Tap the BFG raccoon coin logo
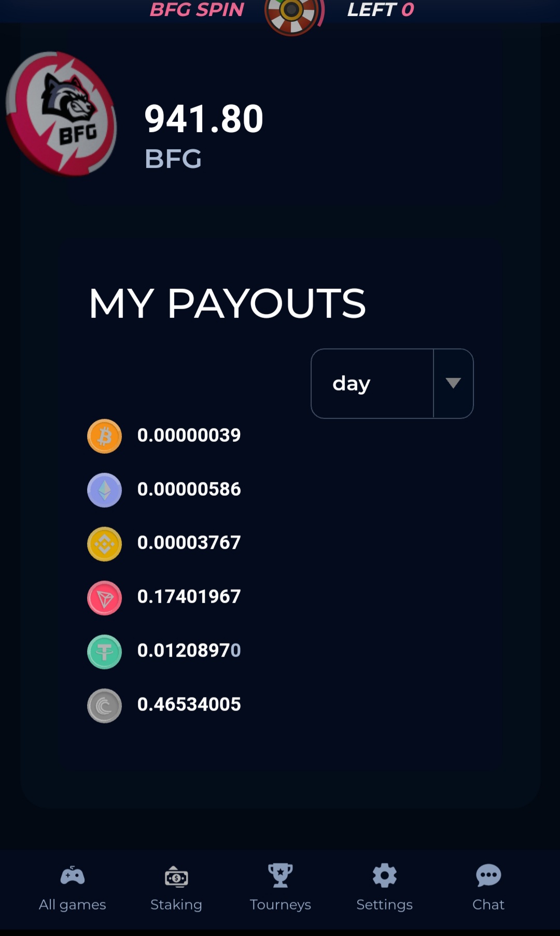The width and height of the screenshot is (560, 936). click(61, 114)
